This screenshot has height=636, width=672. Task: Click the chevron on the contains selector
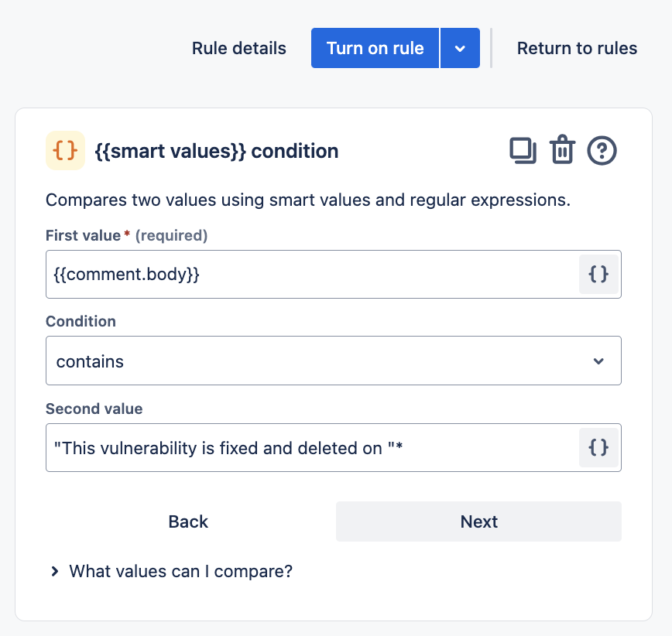(598, 361)
